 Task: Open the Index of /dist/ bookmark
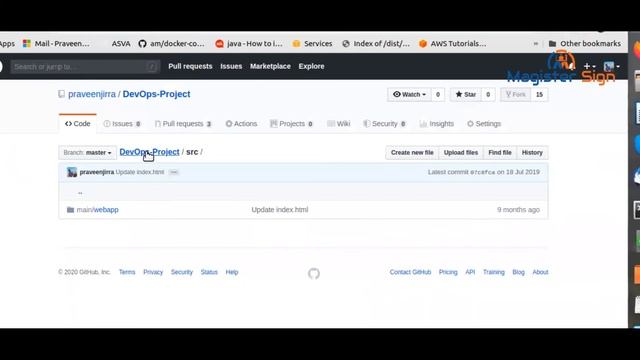(376, 44)
